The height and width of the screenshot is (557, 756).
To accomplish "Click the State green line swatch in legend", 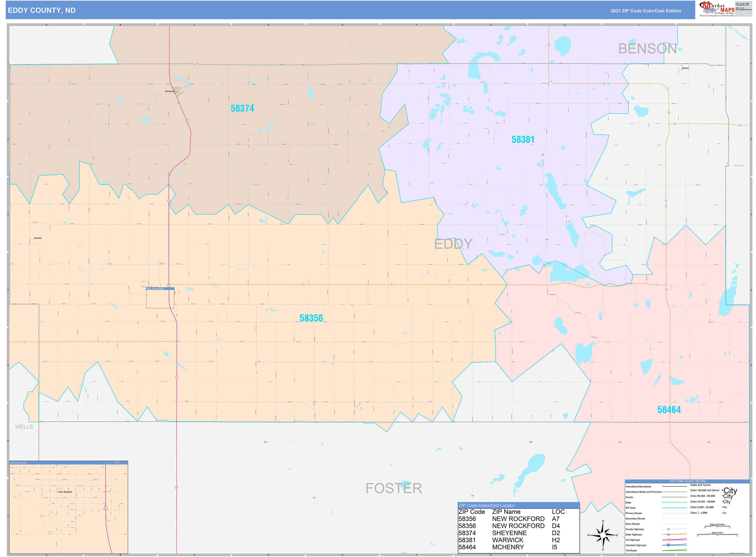I will 674,502.
